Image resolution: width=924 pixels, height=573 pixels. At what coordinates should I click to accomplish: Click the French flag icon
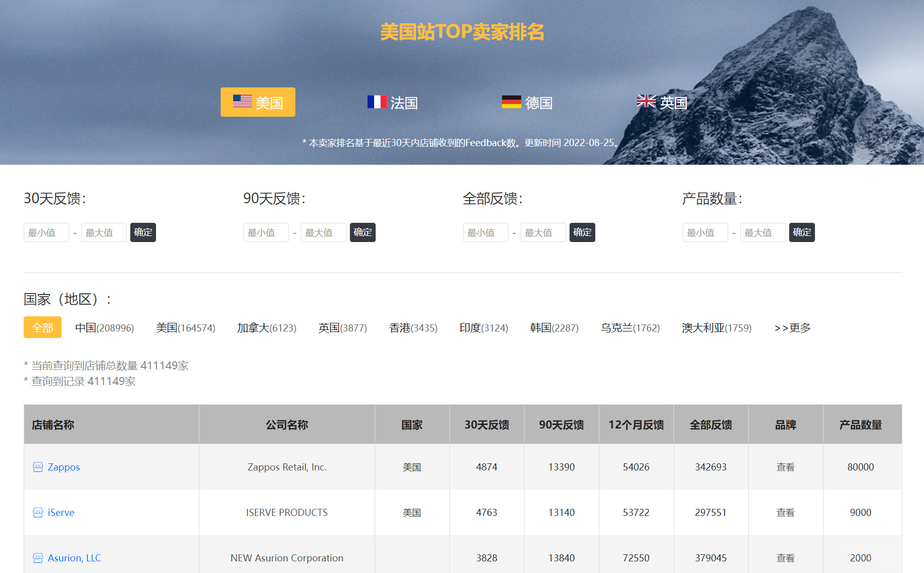pos(377,102)
